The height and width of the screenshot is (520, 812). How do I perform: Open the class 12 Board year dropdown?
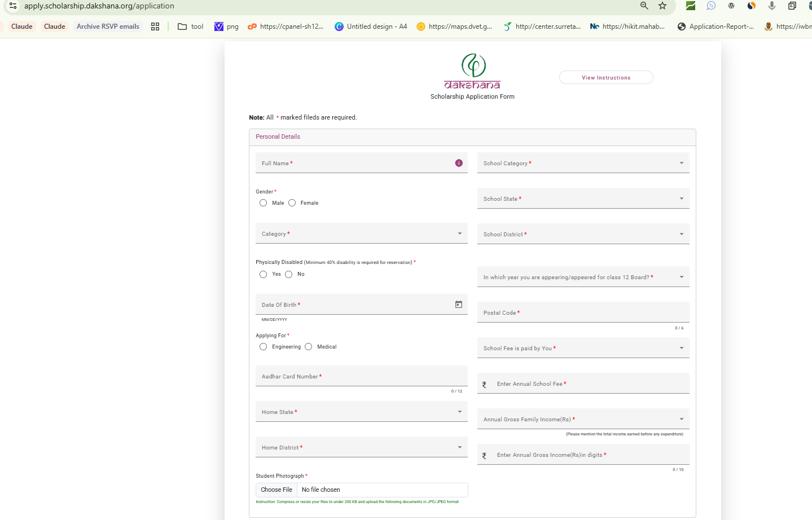click(583, 277)
